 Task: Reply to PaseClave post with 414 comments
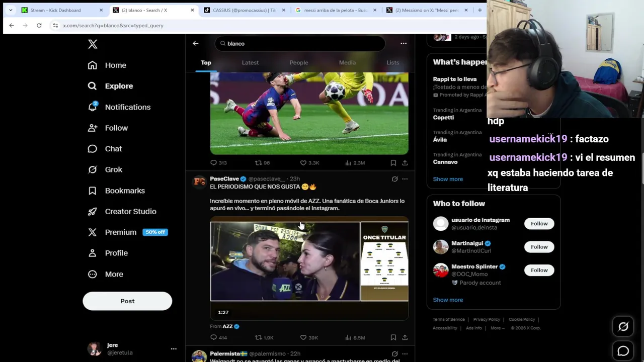pos(218,338)
